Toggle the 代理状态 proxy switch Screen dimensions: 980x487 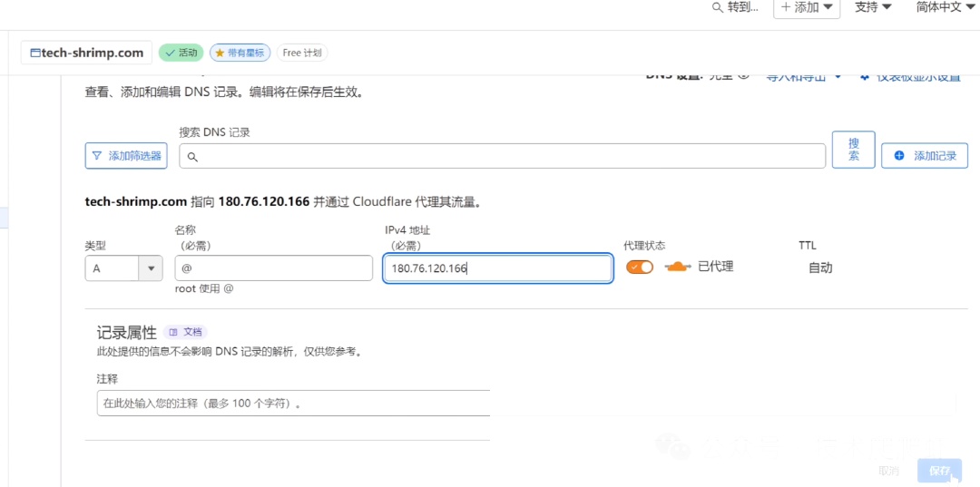click(640, 268)
